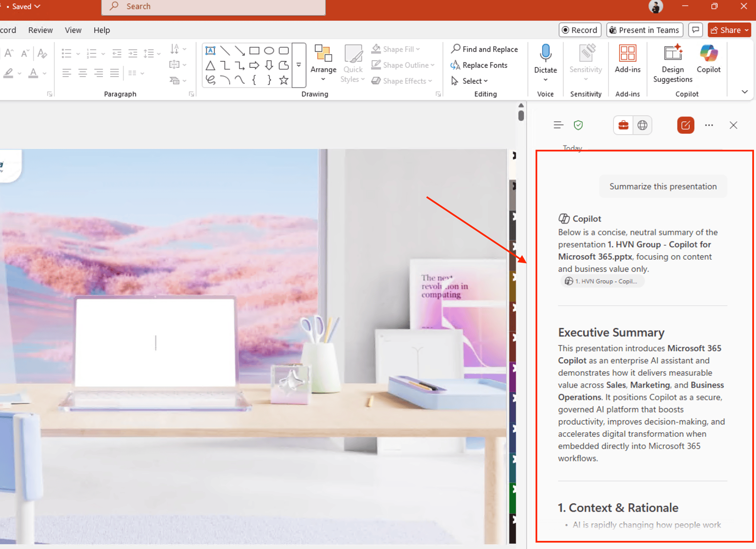Select the oval shape tool
The width and height of the screenshot is (756, 549).
coord(269,51)
